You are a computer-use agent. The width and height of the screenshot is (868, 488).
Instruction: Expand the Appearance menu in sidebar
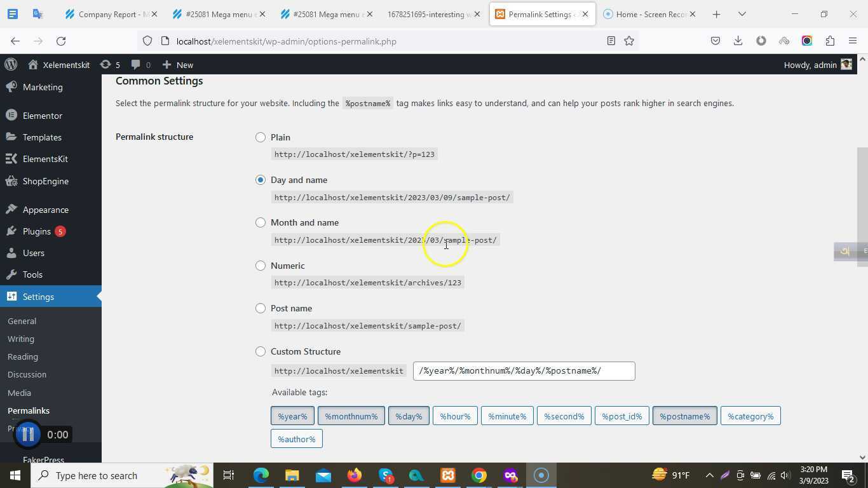46,209
